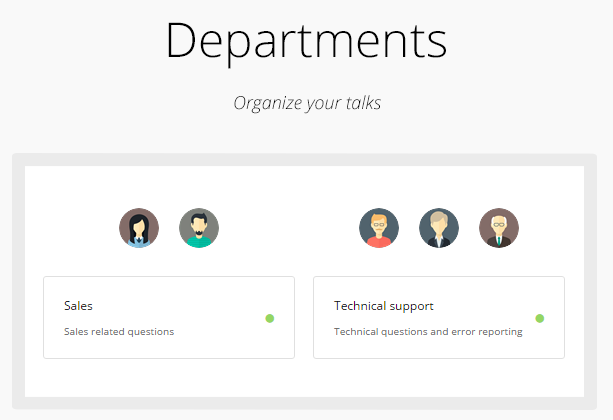
Task: Click empty space between the two avatar groups
Action: tap(289, 228)
